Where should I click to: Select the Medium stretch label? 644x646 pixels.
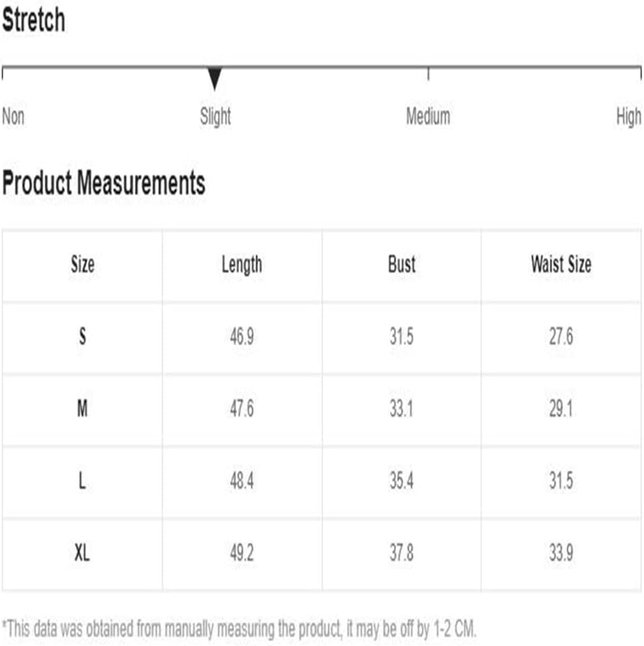[428, 116]
